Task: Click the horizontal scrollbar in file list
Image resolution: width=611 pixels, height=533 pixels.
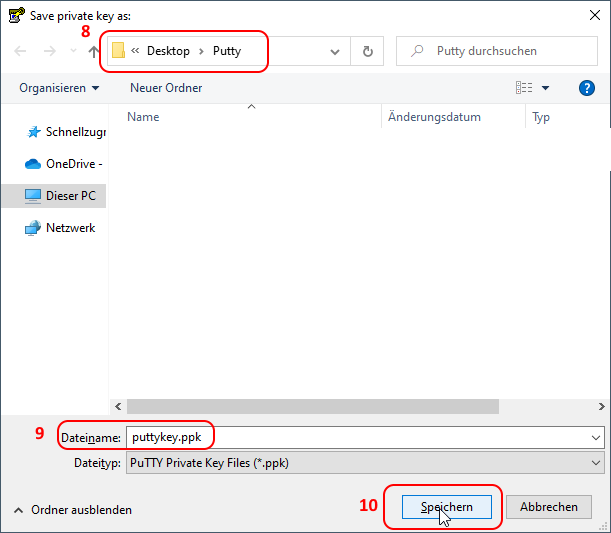Action: (310, 407)
